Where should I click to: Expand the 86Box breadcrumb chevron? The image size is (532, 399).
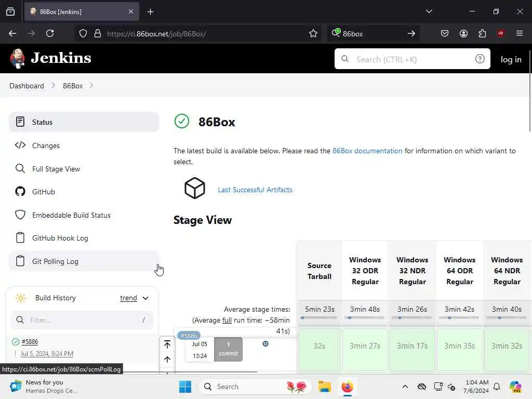tap(91, 86)
